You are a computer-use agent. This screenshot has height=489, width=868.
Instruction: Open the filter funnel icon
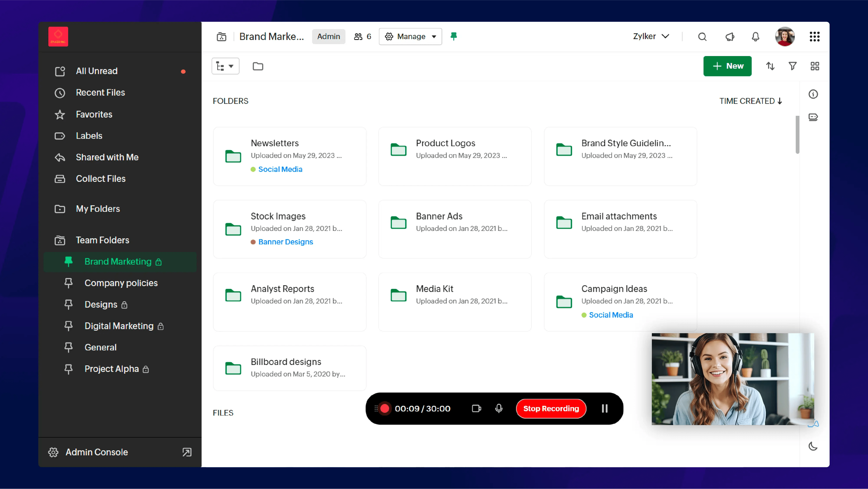(792, 66)
